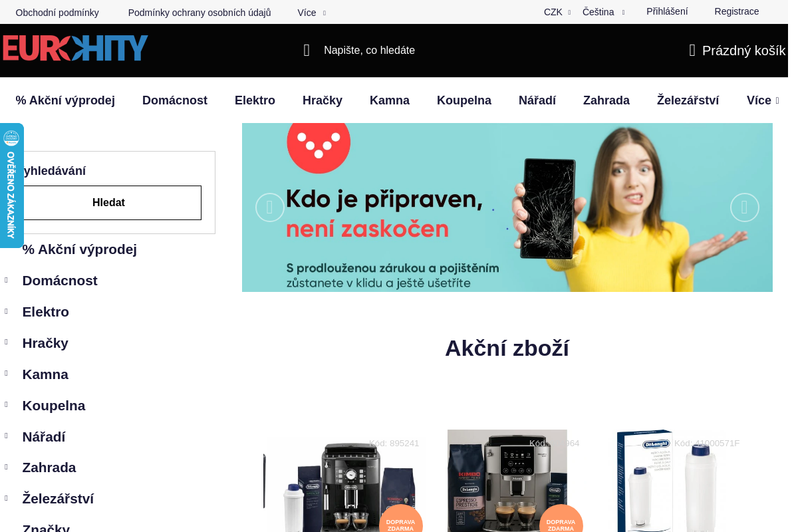The height and width of the screenshot is (532, 798).
Task: Expand the Elektro sidebar category arrow
Action: point(6,311)
